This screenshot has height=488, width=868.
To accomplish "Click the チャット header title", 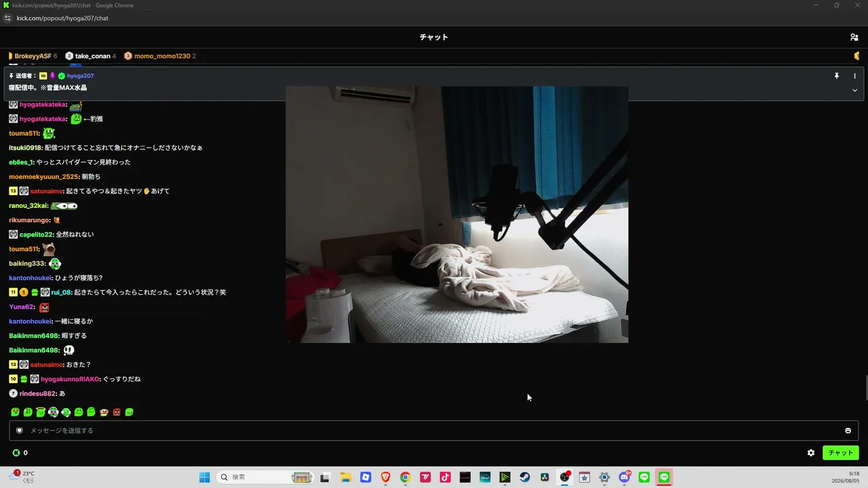I will (x=433, y=37).
